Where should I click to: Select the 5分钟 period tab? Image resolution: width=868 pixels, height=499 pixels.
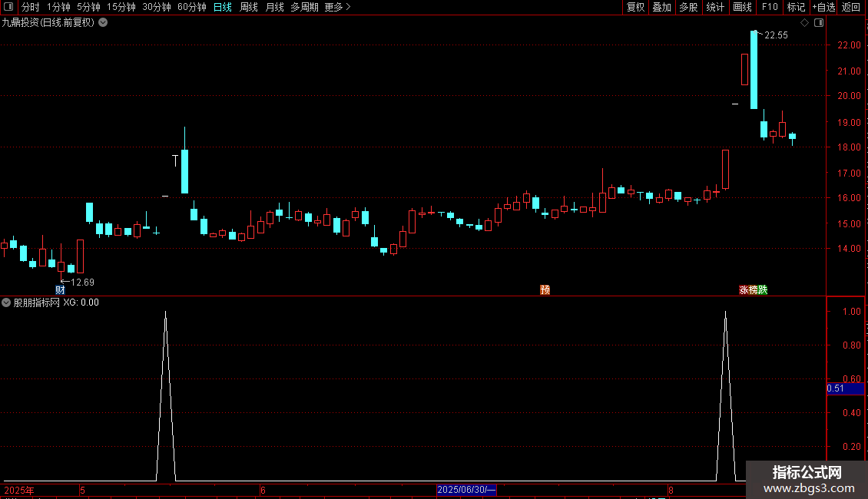(88, 7)
